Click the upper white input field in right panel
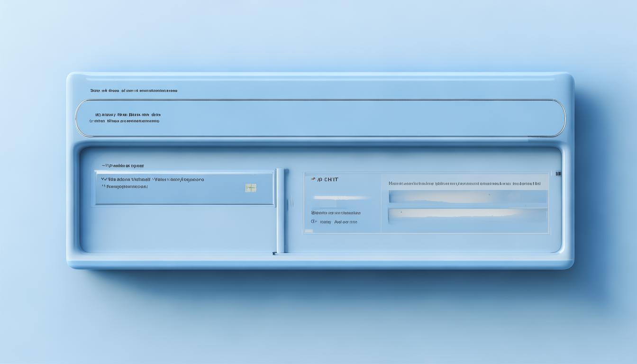This screenshot has width=637, height=364. coord(468,196)
